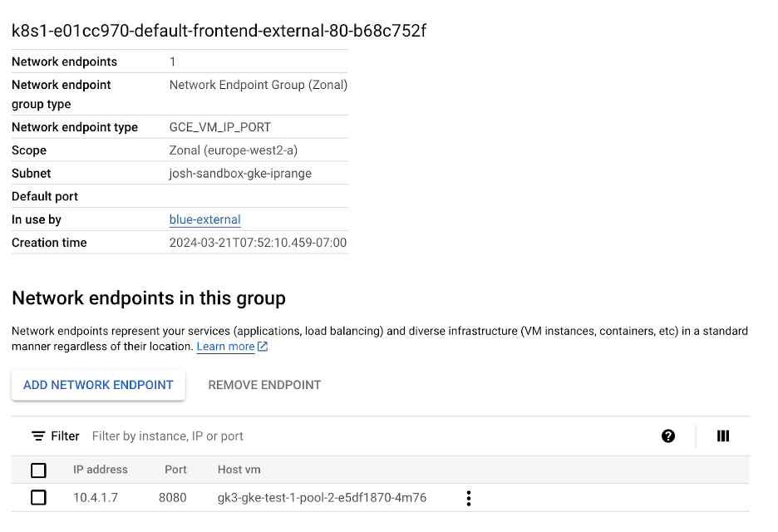Click the Host vm column header

239,470
